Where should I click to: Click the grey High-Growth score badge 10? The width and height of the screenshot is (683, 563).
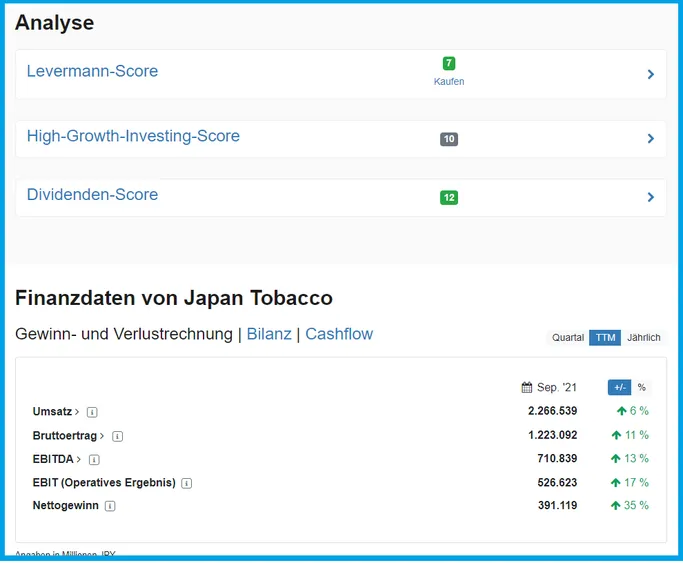pyautogui.click(x=449, y=139)
